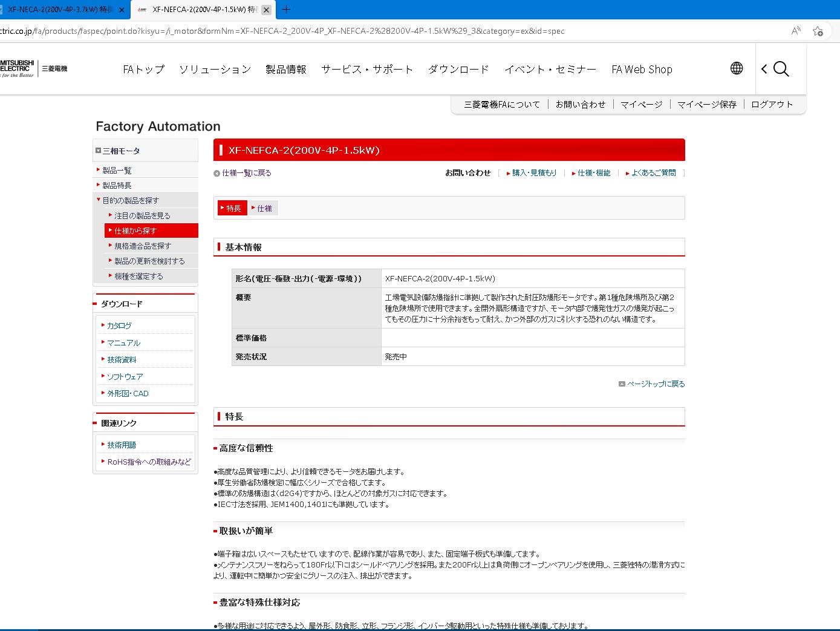Open the カタログ download link
The width and height of the screenshot is (840, 631).
click(119, 325)
